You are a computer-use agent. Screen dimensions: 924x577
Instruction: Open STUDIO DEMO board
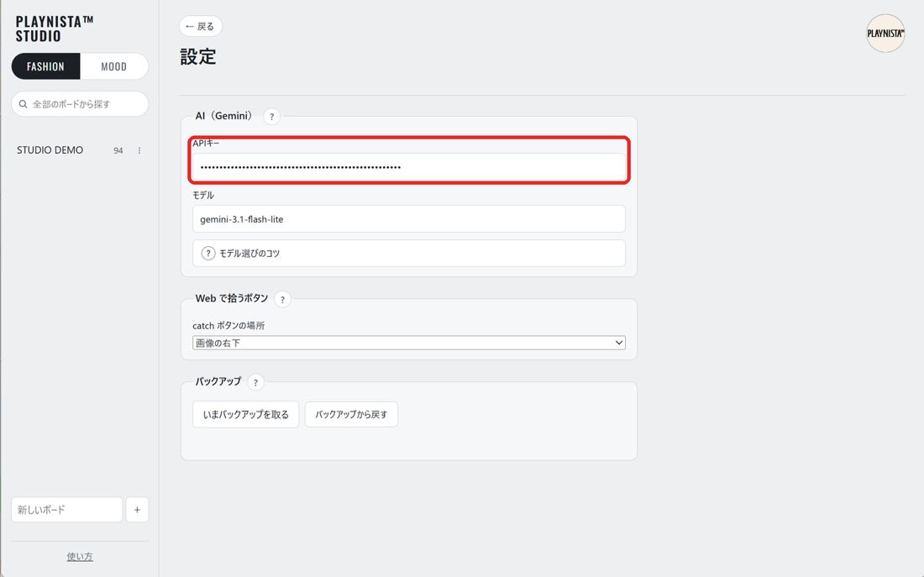tap(50, 150)
